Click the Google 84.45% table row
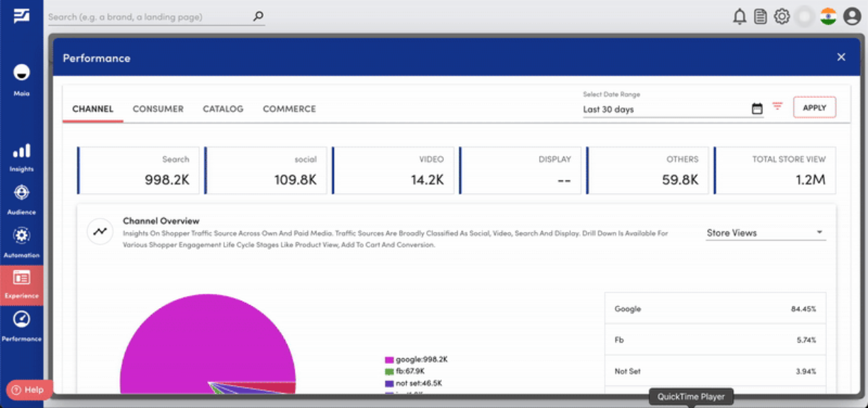Screen dimensions: 868x408 (x=715, y=309)
